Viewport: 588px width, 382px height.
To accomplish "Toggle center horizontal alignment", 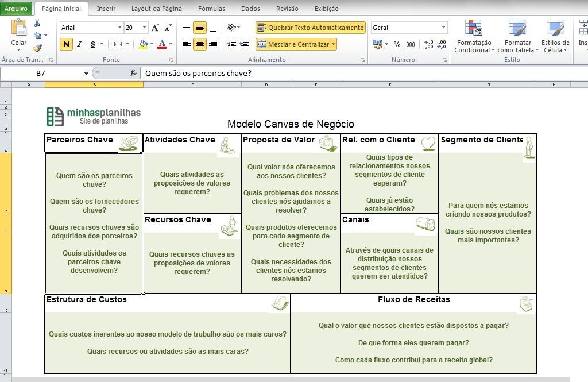I will pyautogui.click(x=200, y=44).
